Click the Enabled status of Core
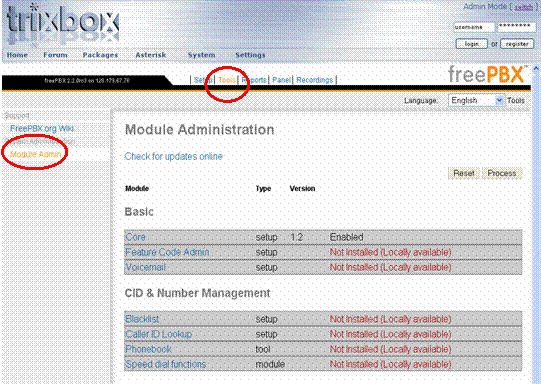 (347, 237)
